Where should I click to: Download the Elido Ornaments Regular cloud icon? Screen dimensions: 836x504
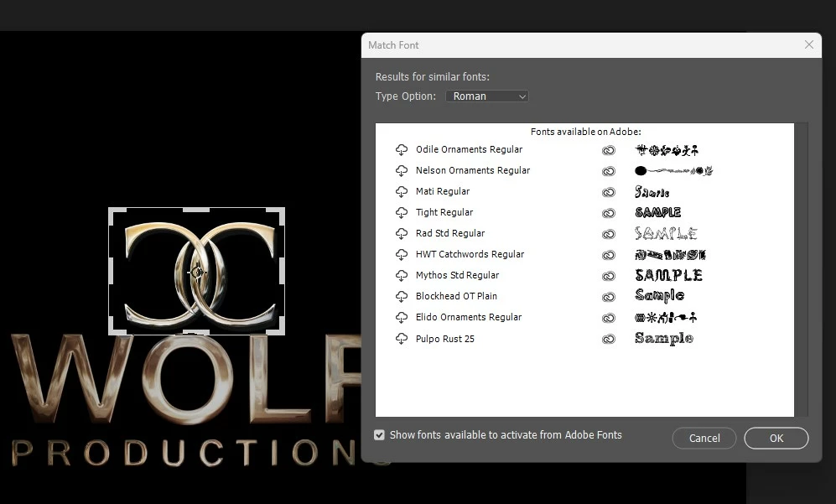point(402,317)
